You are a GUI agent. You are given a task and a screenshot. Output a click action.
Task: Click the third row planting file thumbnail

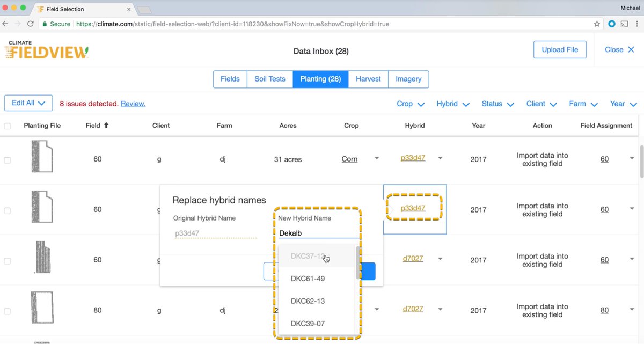(x=42, y=257)
